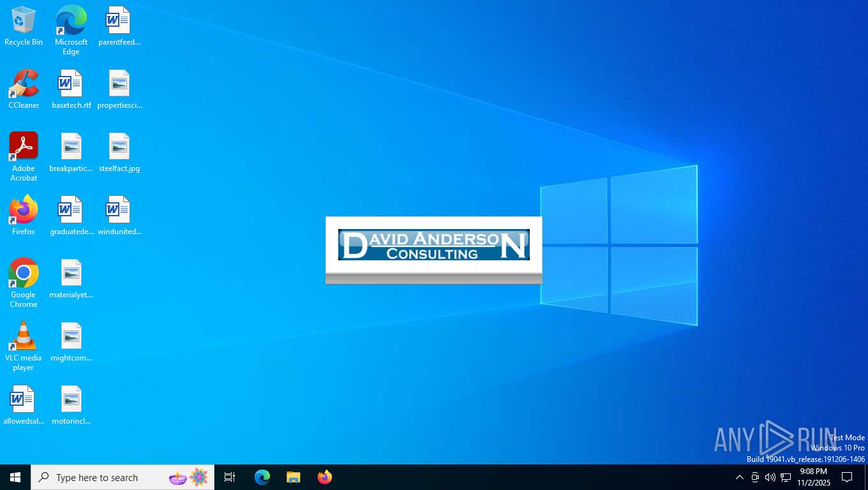
Task: Select the Firefox desktop shortcut
Action: (24, 216)
